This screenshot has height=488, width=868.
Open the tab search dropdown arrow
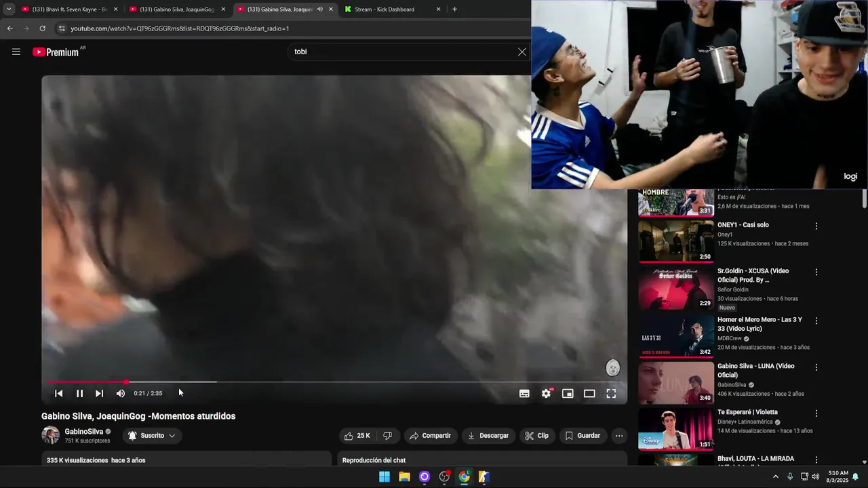pyautogui.click(x=8, y=9)
